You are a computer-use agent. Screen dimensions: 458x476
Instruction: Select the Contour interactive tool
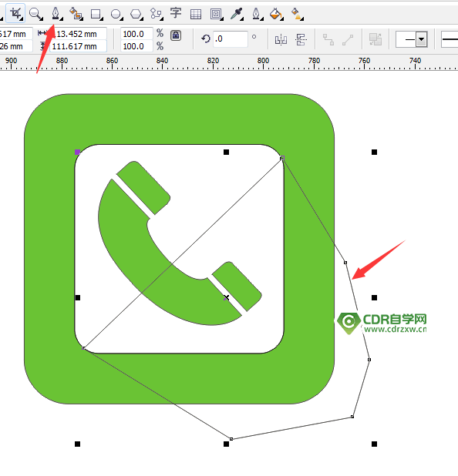[x=215, y=14]
